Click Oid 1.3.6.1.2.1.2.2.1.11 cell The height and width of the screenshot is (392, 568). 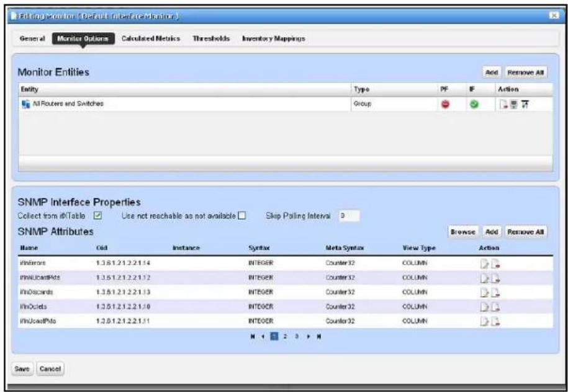123,321
